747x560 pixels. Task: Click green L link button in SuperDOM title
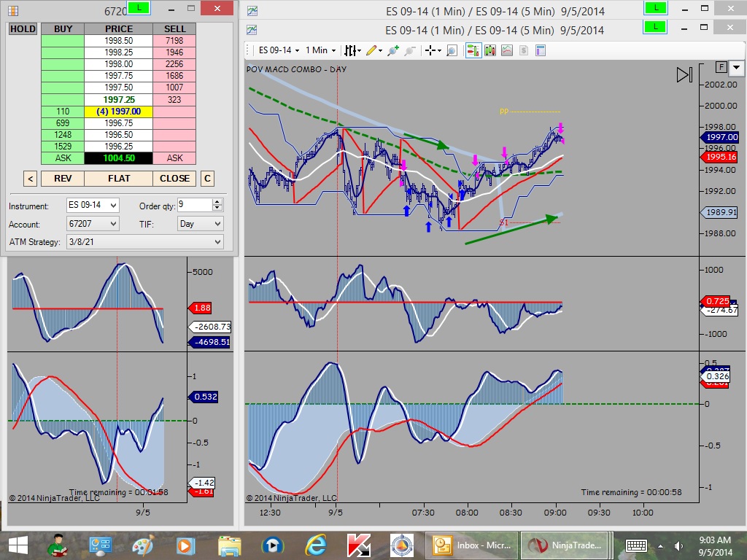[139, 8]
